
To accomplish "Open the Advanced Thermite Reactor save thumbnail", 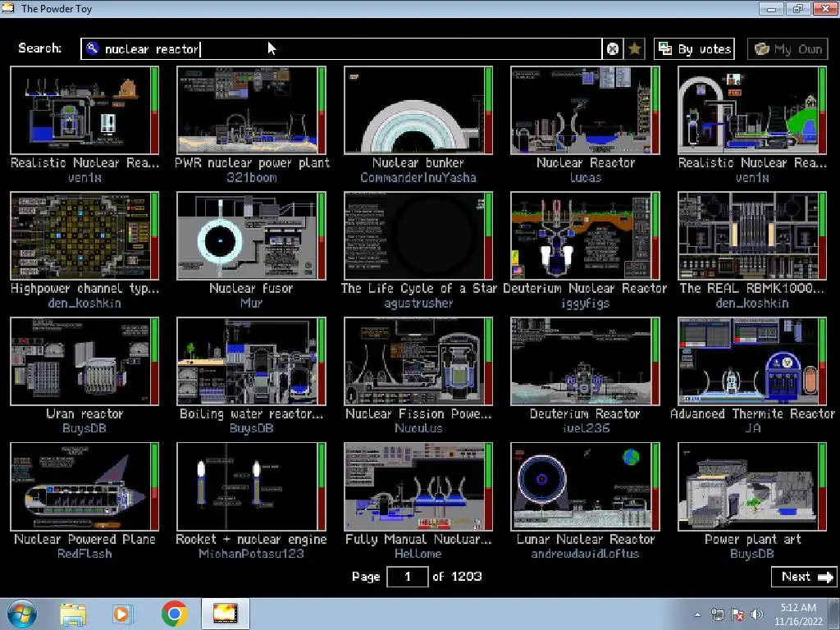I will pos(752,361).
